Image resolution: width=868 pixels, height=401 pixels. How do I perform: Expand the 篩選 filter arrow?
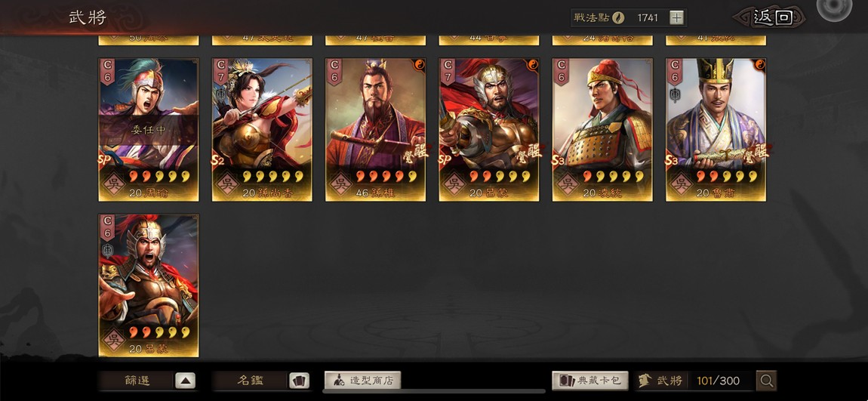click(x=186, y=381)
